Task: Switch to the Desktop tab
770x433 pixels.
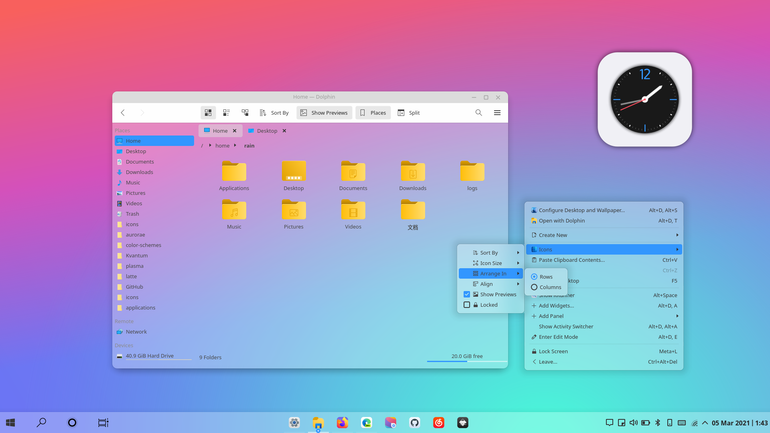Action: click(x=268, y=131)
